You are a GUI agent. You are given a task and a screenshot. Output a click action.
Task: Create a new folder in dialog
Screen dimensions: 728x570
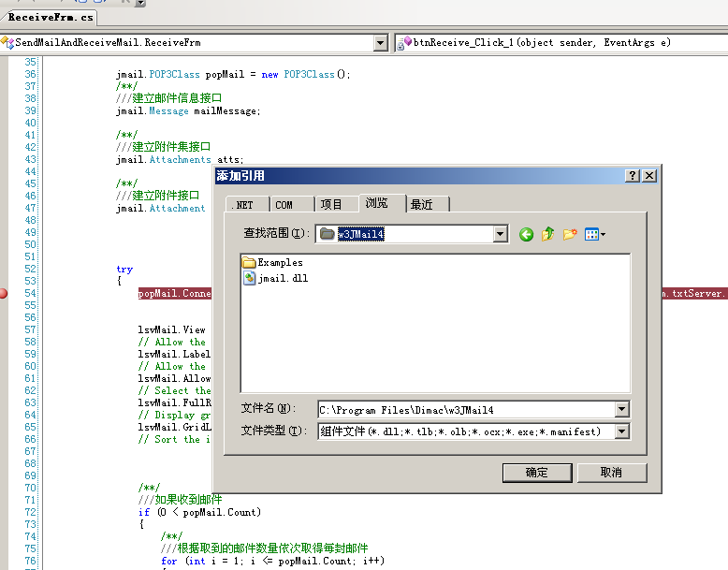tap(569, 234)
